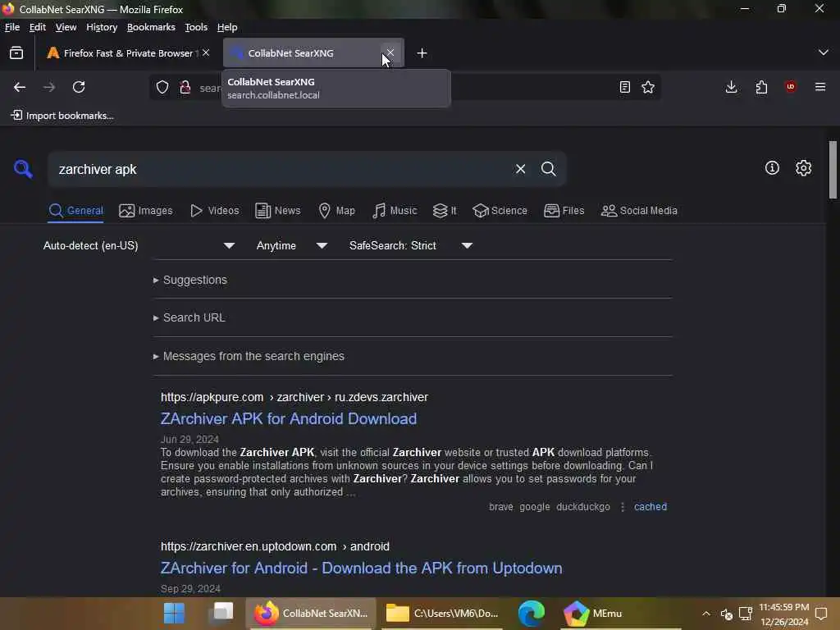Switch to the Images category
Viewport: 840px width, 630px height.
[x=146, y=211]
